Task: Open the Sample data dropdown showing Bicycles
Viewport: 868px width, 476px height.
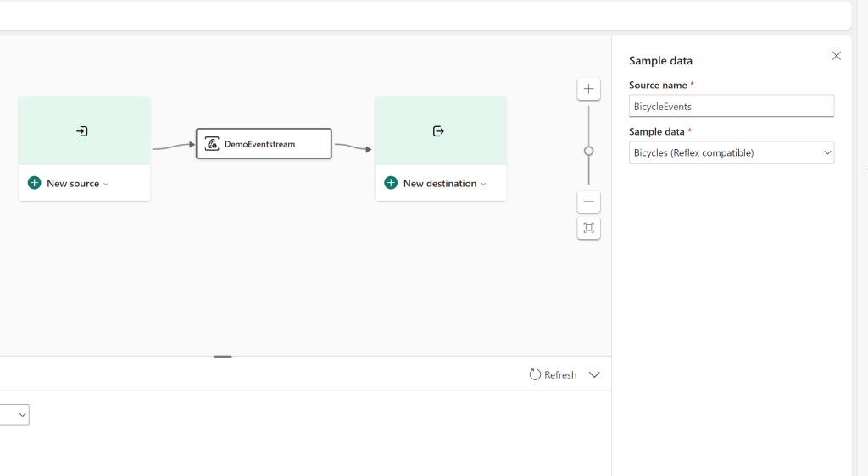Action: [731, 152]
